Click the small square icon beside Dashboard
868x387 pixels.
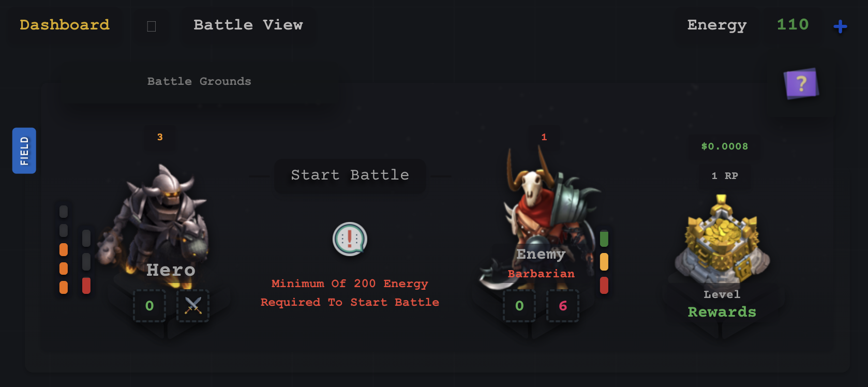(x=152, y=26)
